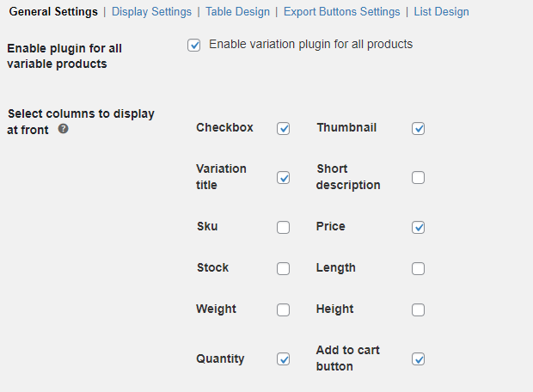Click the 'Price' label text
533x392 pixels.
tap(330, 226)
